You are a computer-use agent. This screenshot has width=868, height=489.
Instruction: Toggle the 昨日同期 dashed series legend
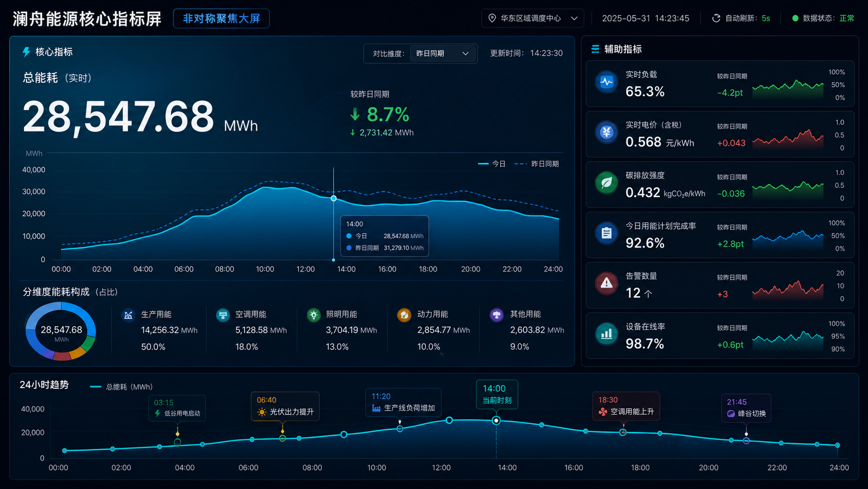click(536, 164)
